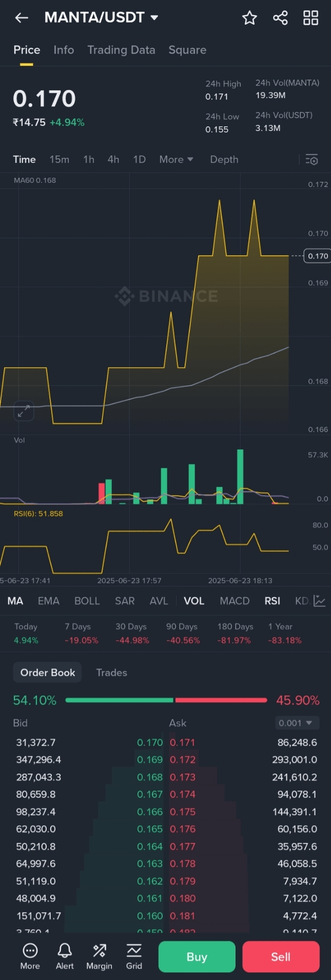
Task: Tap the ₹14.75 price conversion
Action: [29, 122]
